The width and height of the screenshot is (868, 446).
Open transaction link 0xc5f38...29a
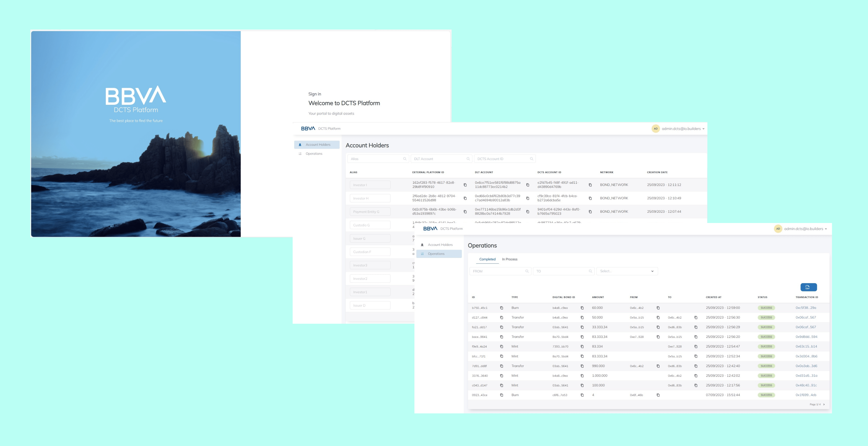[x=806, y=308]
